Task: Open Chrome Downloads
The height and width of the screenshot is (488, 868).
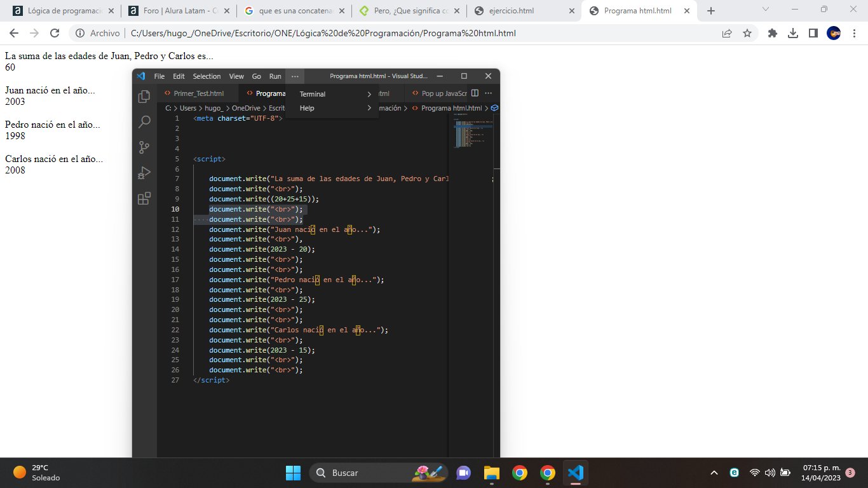Action: coord(793,33)
